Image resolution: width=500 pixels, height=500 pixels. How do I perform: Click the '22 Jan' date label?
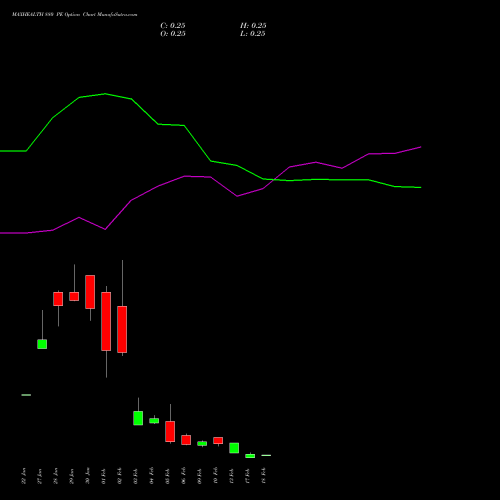click(x=23, y=476)
